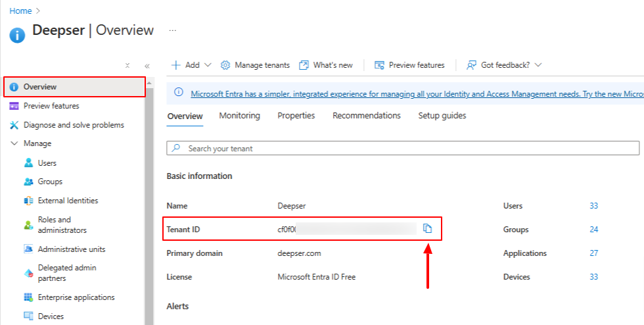
Task: Open the Devices count link 33
Action: (594, 277)
